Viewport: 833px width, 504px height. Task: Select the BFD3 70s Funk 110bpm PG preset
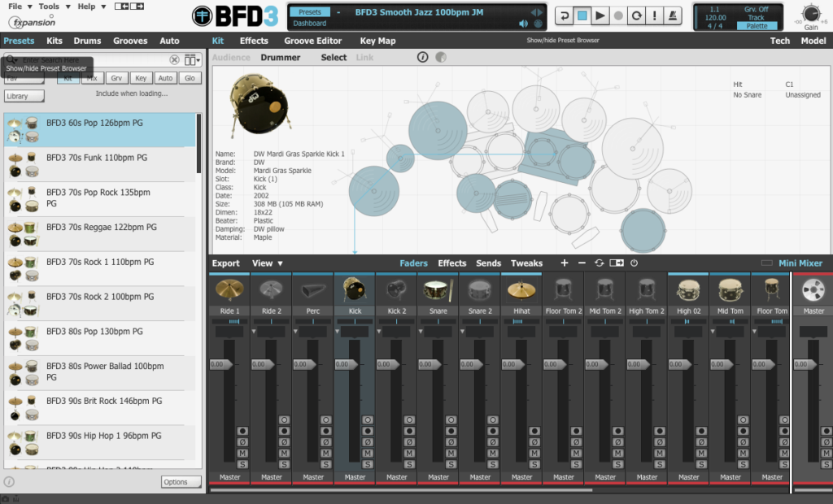pos(100,164)
